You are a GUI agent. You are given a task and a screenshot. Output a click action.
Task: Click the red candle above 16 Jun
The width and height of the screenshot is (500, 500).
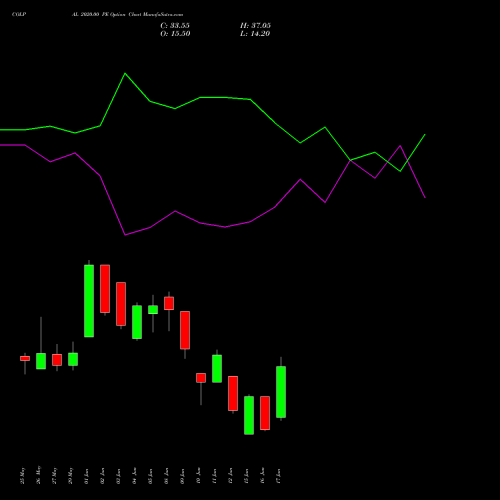click(x=265, y=413)
